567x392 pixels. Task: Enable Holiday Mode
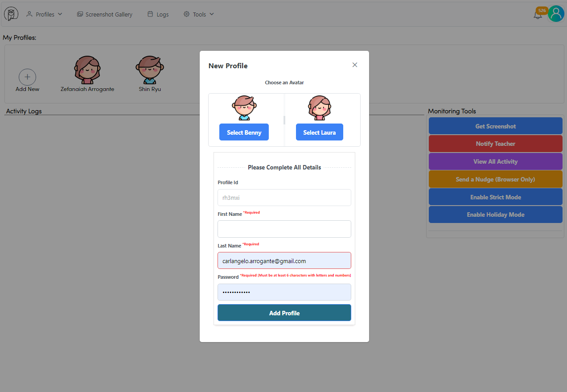click(495, 215)
